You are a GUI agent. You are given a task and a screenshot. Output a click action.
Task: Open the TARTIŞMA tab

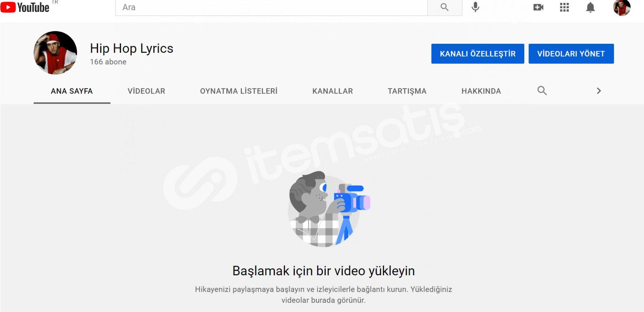tap(407, 91)
